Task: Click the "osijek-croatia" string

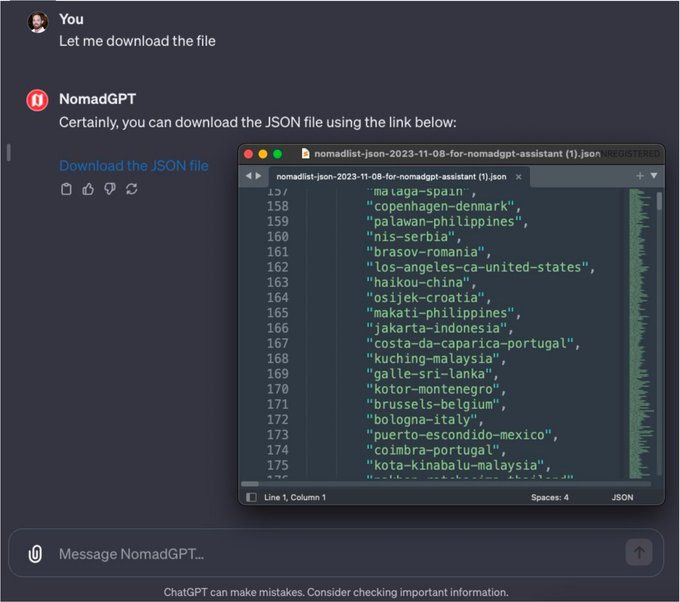Action: coord(425,298)
